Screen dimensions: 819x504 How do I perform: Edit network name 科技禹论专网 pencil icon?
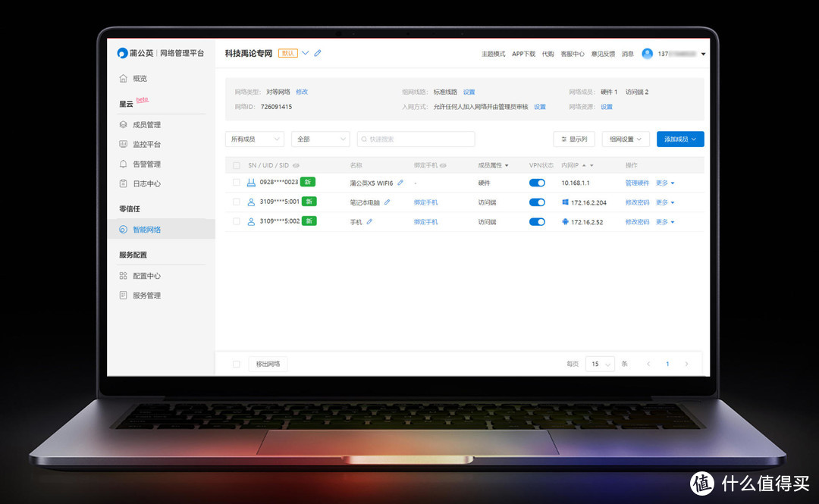[318, 53]
